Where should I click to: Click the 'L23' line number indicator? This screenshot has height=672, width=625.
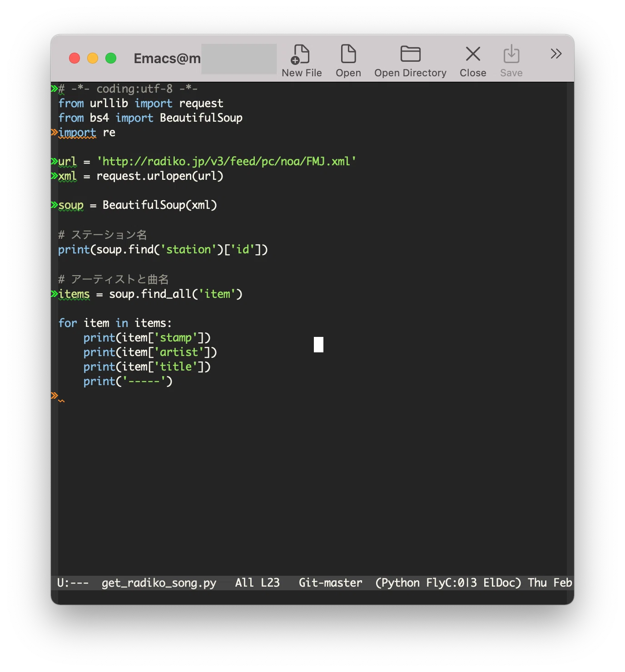[x=270, y=583]
